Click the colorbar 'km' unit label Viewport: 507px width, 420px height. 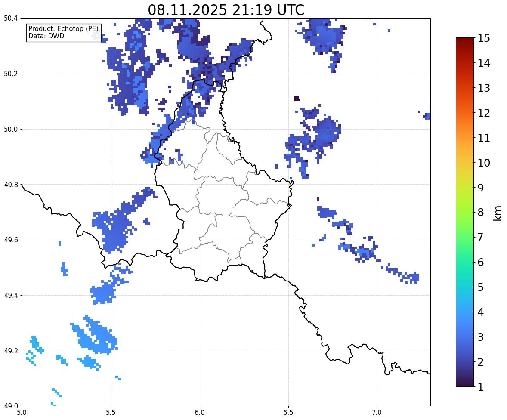498,213
